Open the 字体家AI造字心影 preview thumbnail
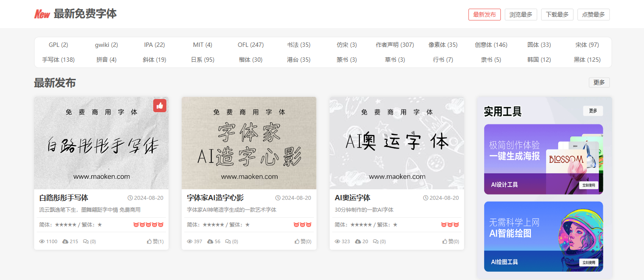This screenshot has height=280, width=644. pos(249,143)
